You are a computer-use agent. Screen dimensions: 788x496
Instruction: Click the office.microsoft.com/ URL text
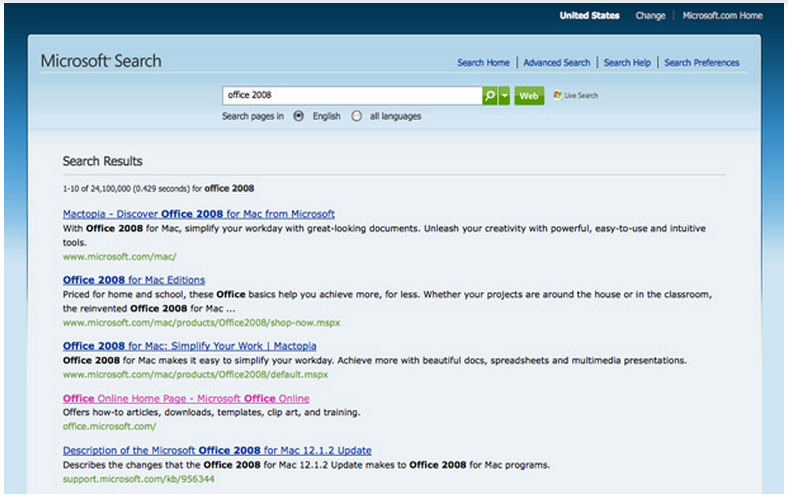tap(110, 426)
